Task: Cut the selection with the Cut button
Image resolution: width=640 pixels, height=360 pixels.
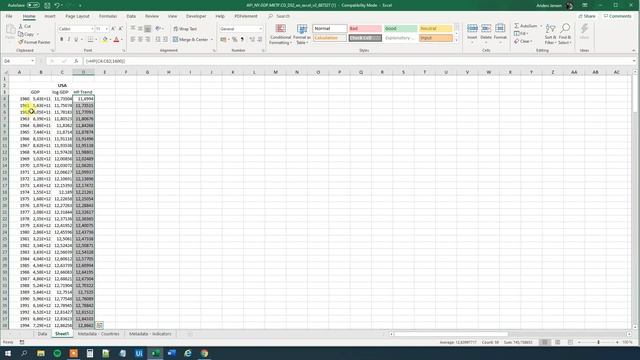Action: pyautogui.click(x=25, y=27)
